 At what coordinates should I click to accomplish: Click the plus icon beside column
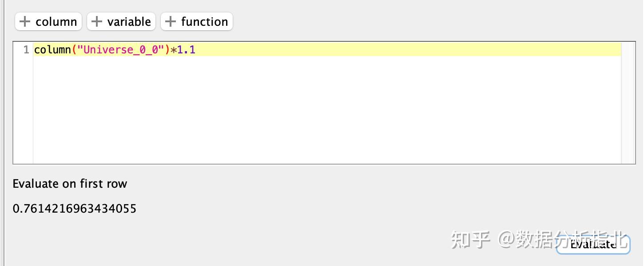25,21
